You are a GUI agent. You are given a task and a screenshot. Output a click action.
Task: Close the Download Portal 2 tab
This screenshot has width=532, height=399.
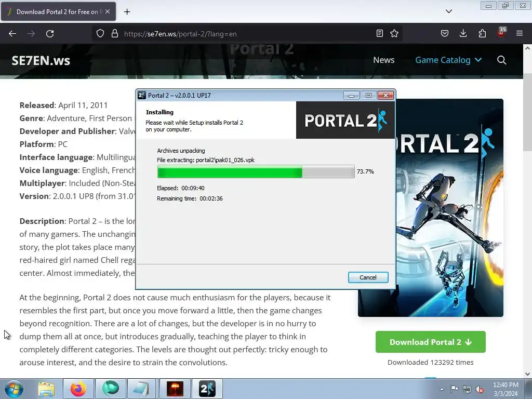108,11
